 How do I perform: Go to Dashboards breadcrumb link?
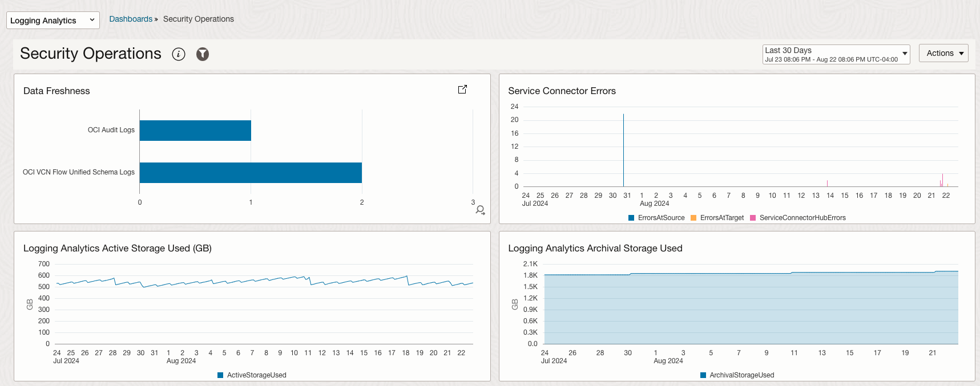[131, 19]
